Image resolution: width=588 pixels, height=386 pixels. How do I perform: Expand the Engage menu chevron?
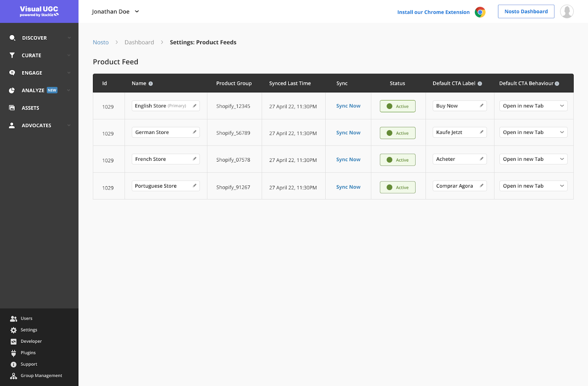tap(69, 73)
